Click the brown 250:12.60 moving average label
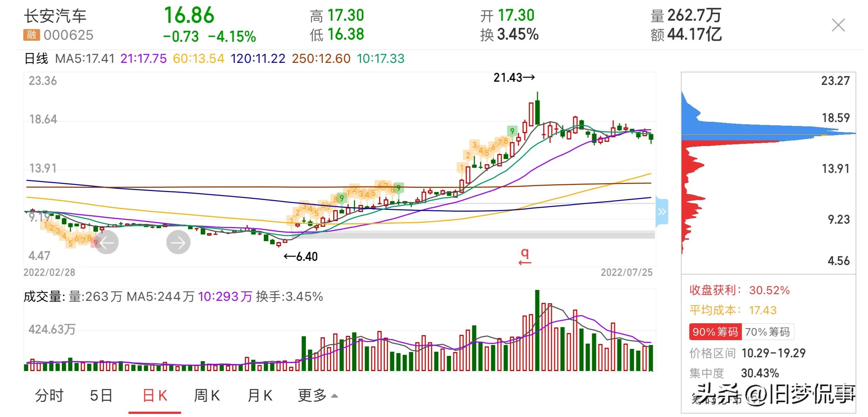The height and width of the screenshot is (417, 868). tap(321, 59)
